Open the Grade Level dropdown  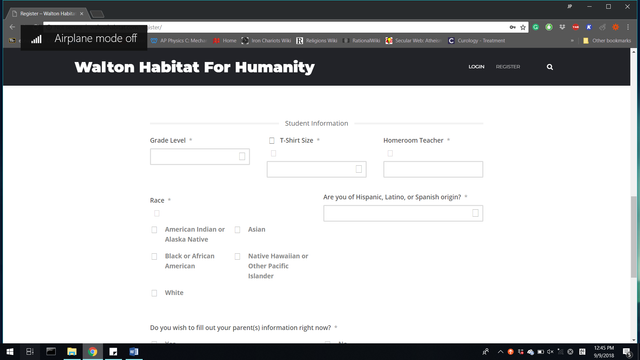pos(200,157)
